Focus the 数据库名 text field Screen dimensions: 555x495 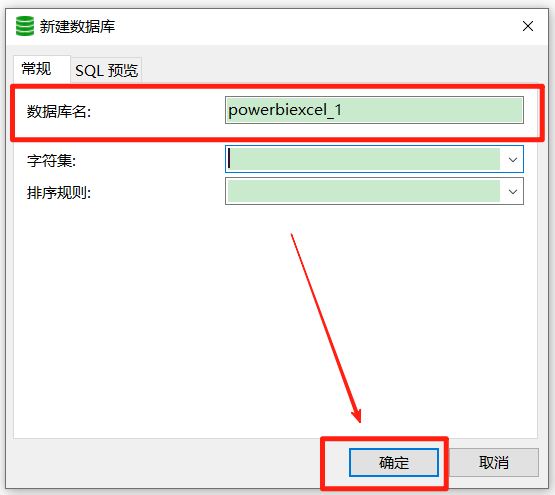pos(374,110)
